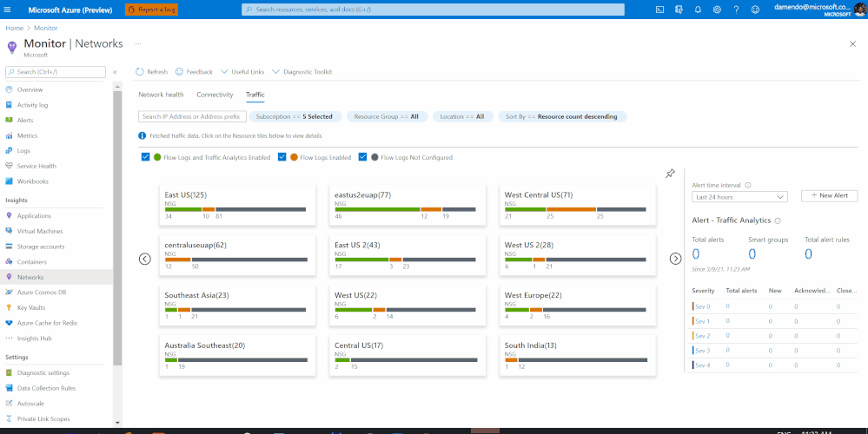This screenshot has width=868, height=434.
Task: Show next tiles with right arrow
Action: 675,259
